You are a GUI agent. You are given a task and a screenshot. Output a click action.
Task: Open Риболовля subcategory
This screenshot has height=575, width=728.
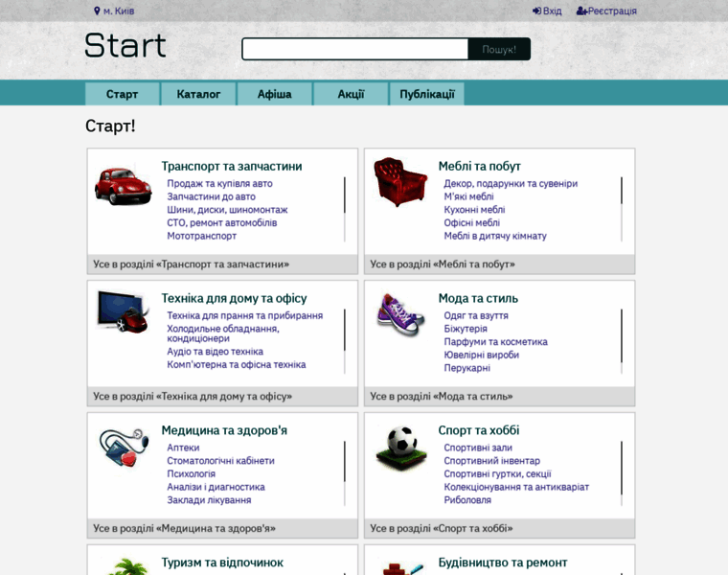pyautogui.click(x=467, y=499)
